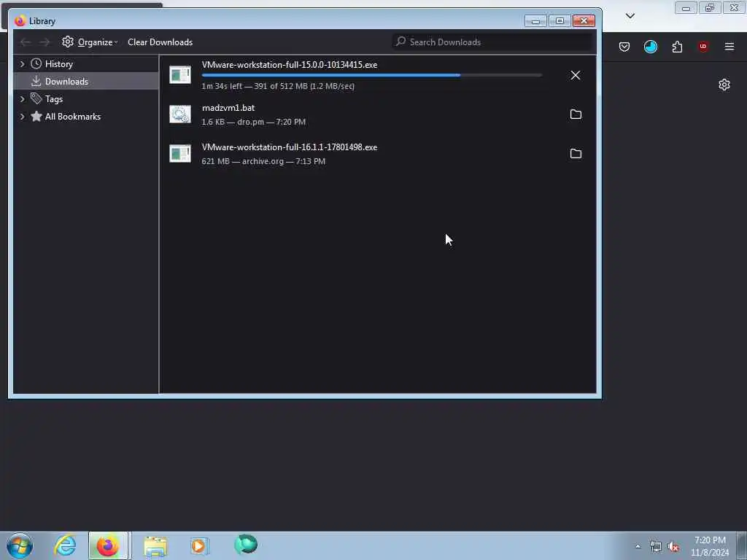747x560 pixels.
Task: Go forward in Library navigation
Action: click(x=44, y=42)
